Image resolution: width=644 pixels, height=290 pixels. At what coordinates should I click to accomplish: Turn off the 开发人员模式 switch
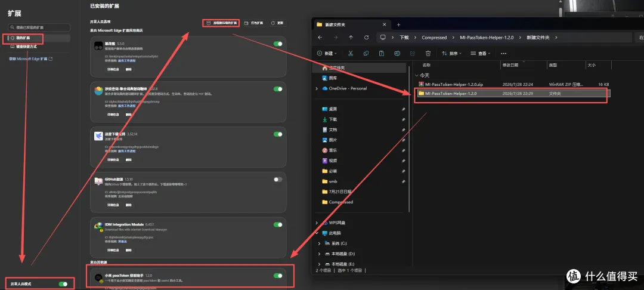coord(63,284)
